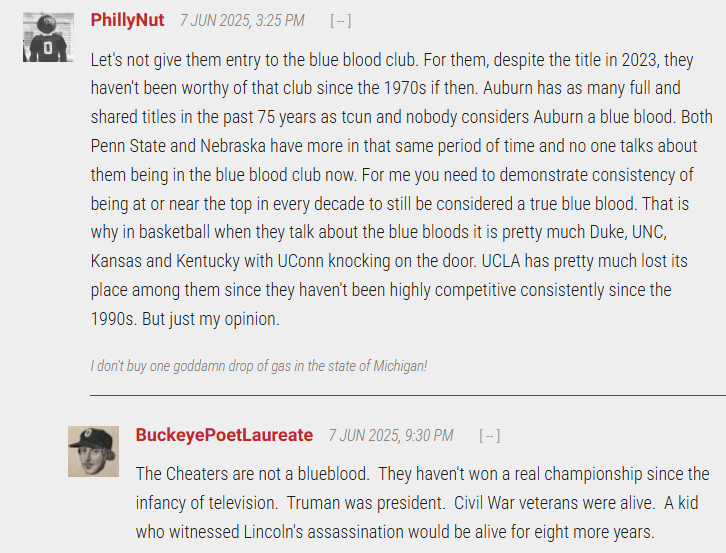This screenshot has width=726, height=553.
Task: Click the opening line about blue blood club
Action: pos(392,60)
